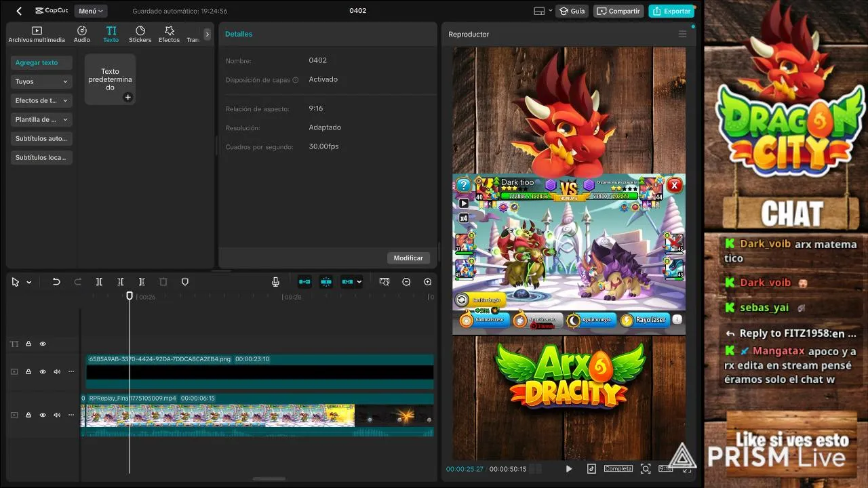
Task: Open more options for RPReplay video track
Action: click(71, 415)
